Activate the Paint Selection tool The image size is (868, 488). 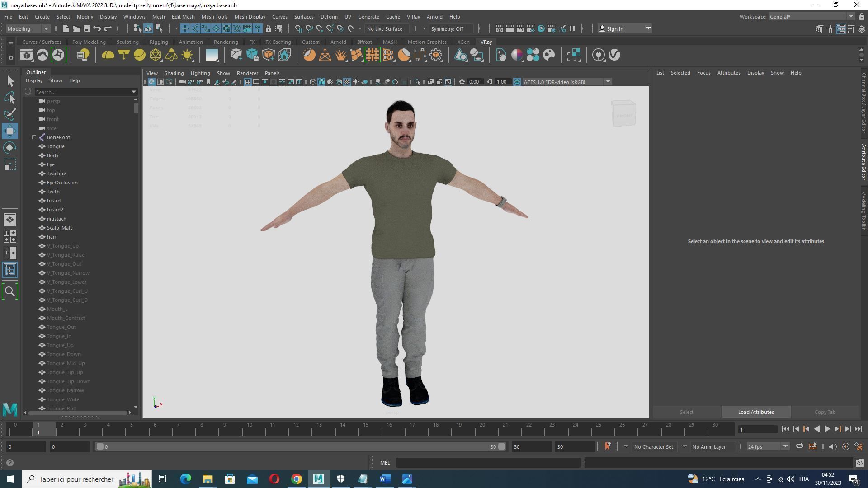click(10, 114)
